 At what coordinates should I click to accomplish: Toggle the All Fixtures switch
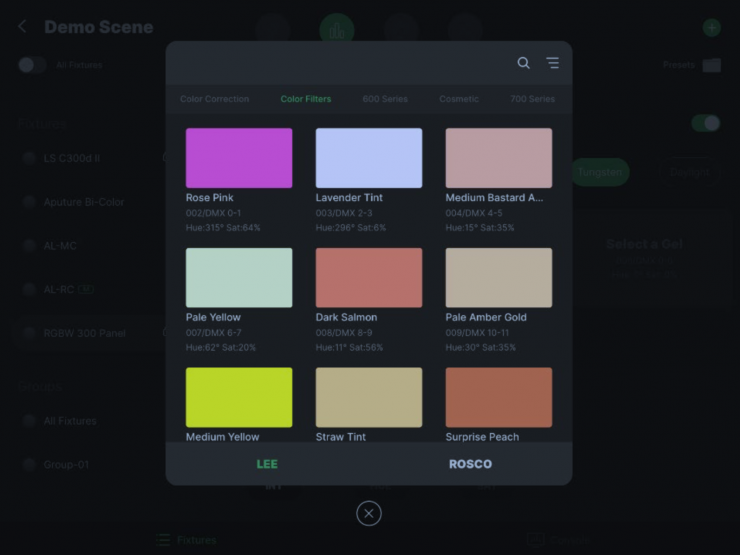pyautogui.click(x=32, y=65)
